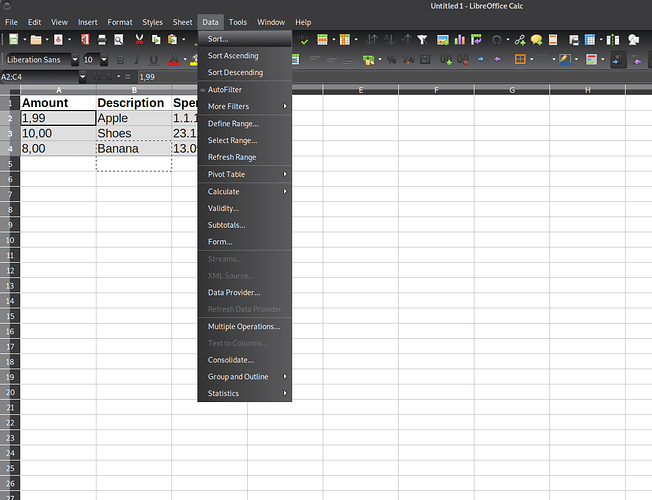The image size is (652, 500).
Task: Click the AutoFilter funnel toolbar icon
Action: pos(422,40)
